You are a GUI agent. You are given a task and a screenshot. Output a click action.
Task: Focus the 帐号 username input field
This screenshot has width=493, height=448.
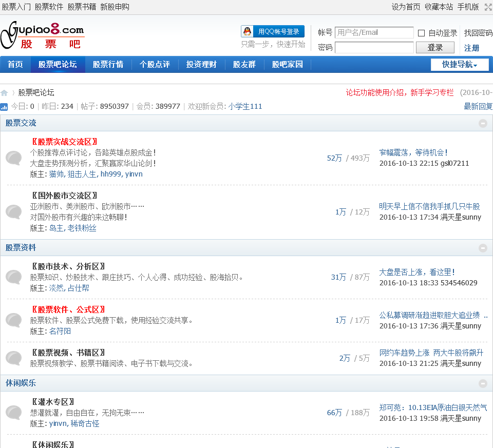(374, 32)
